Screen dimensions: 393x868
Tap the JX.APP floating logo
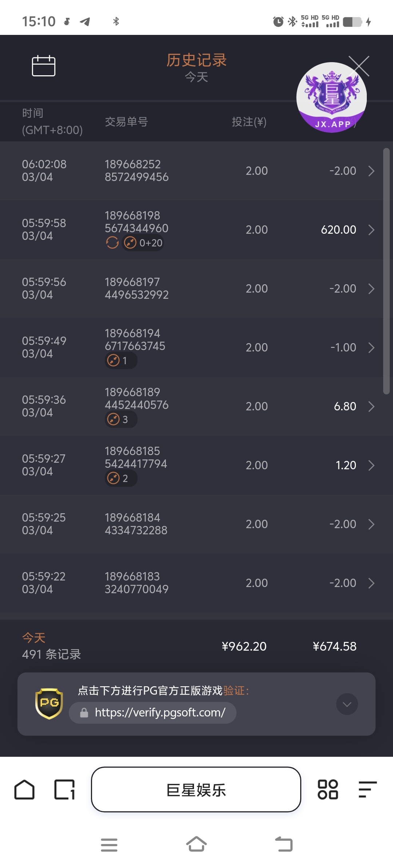click(x=331, y=97)
